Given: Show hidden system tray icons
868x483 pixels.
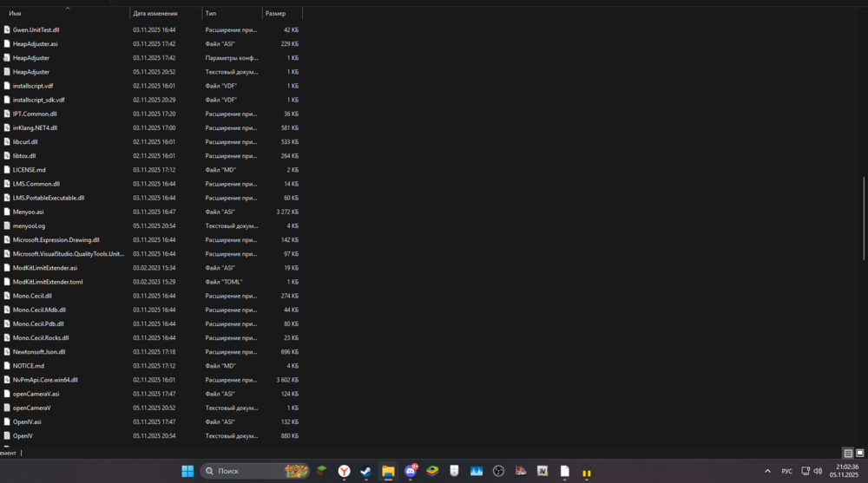Looking at the screenshot, I should tap(767, 471).
